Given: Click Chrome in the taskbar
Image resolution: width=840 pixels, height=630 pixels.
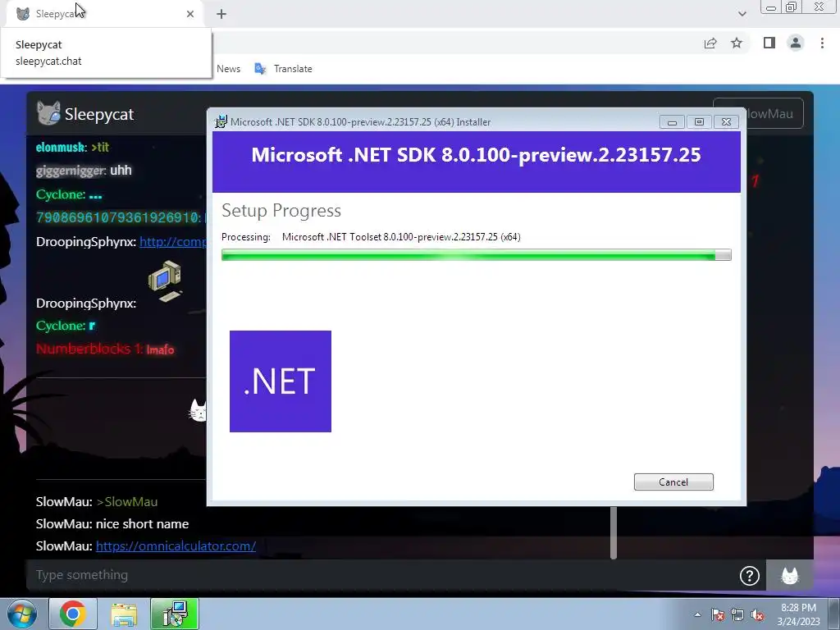Looking at the screenshot, I should (73, 614).
